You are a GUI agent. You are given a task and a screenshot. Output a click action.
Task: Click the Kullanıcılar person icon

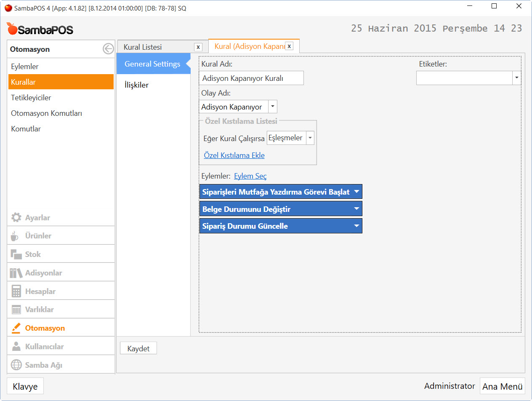pyautogui.click(x=16, y=347)
